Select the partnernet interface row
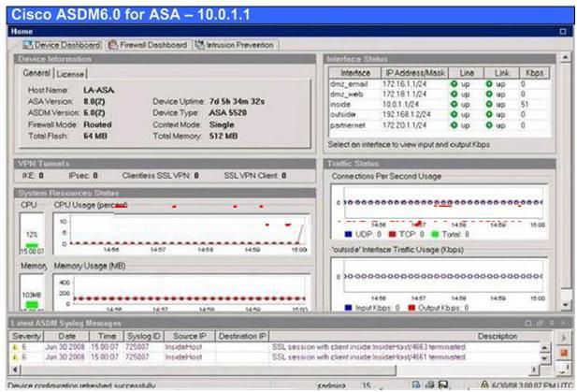The width and height of the screenshot is (577, 392). pos(440,125)
